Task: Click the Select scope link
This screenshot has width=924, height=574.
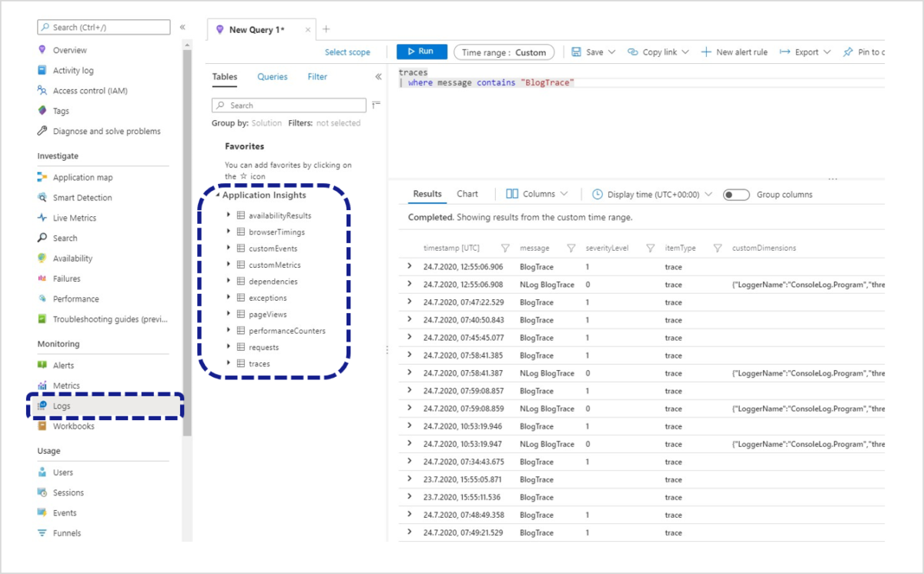Action: [347, 52]
